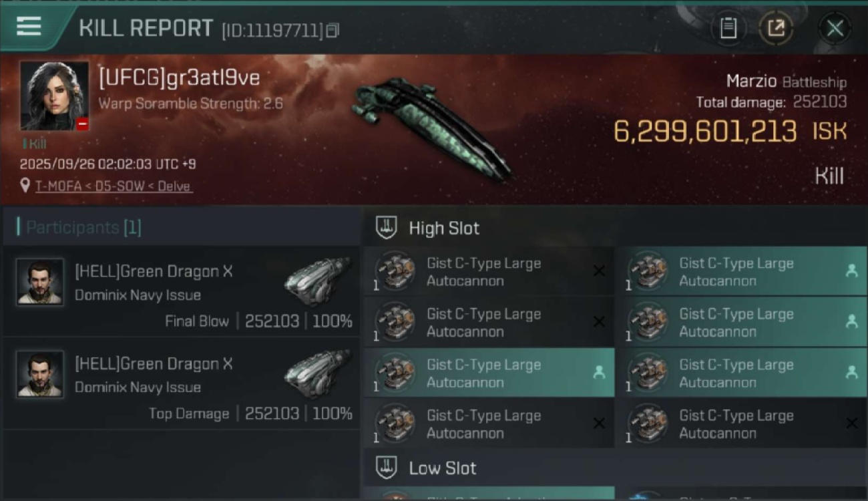Image resolution: width=868 pixels, height=501 pixels.
Task: Open the clipboard report icon
Action: pyautogui.click(x=728, y=28)
